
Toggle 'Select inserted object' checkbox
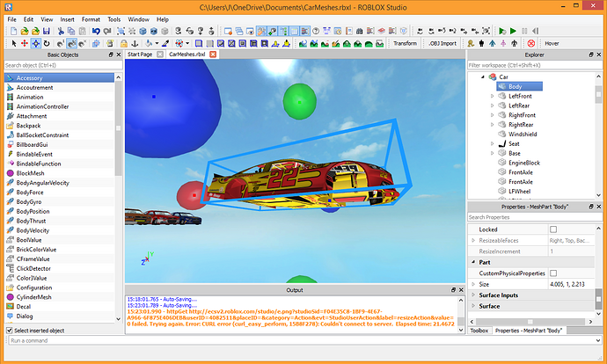(10, 330)
